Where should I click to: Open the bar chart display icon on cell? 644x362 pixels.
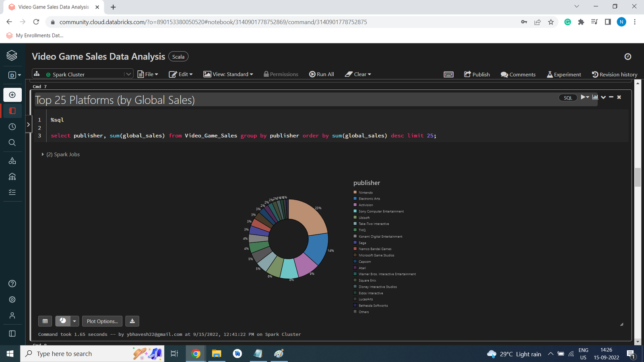pyautogui.click(x=595, y=97)
